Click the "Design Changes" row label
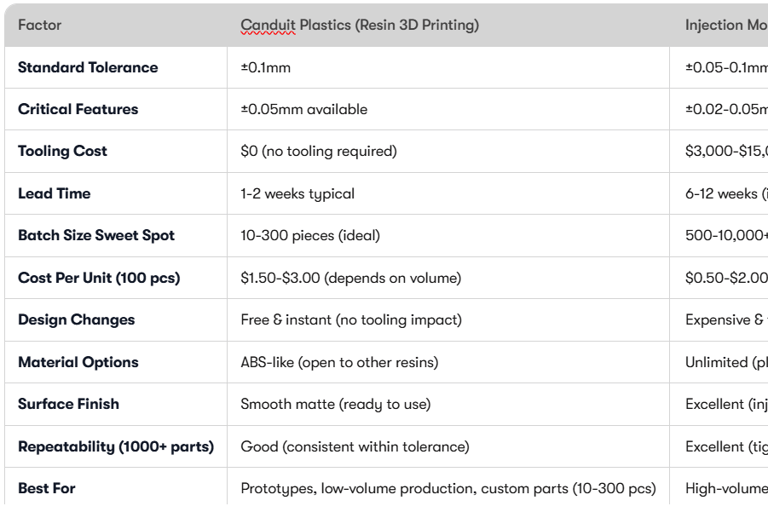 76,320
